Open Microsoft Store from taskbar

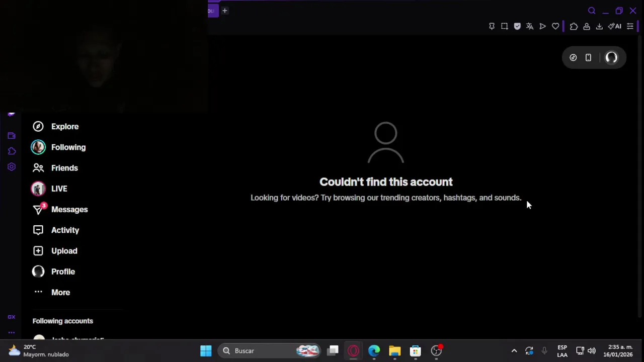(x=416, y=351)
